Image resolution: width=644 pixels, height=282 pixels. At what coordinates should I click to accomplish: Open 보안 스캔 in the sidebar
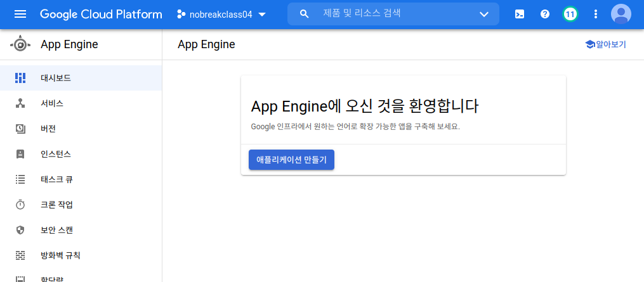pos(81,230)
